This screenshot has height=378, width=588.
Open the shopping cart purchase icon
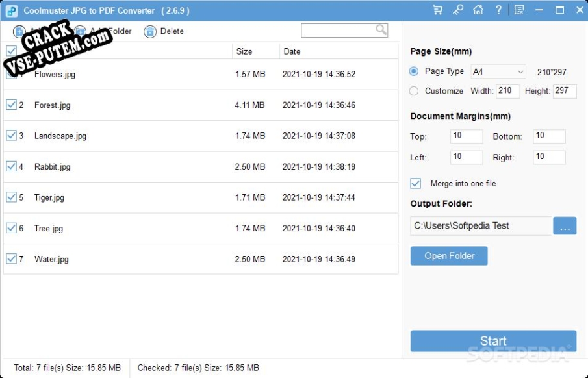click(437, 10)
